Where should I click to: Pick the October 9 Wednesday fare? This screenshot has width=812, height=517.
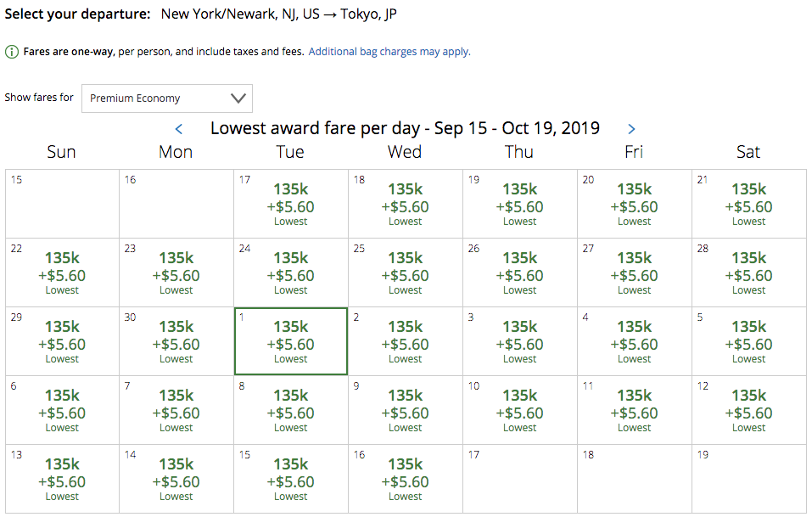pos(406,410)
